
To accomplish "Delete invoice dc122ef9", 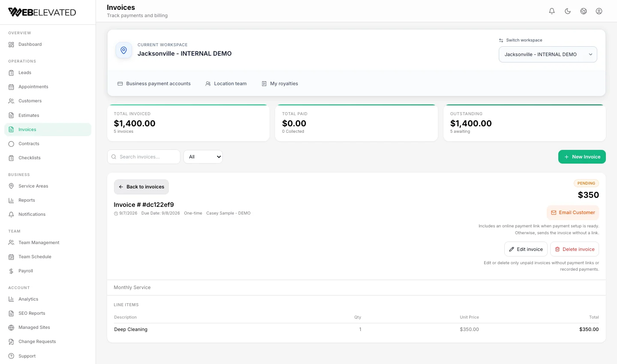I will point(575,249).
